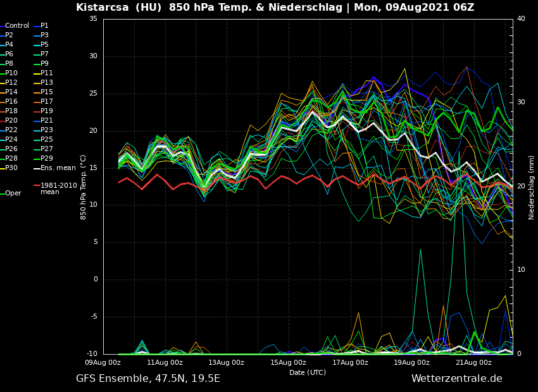Click the GFS Ensemble coordinates caption
Image resolution: width=538 pixels, height=392 pixels.
click(x=148, y=379)
